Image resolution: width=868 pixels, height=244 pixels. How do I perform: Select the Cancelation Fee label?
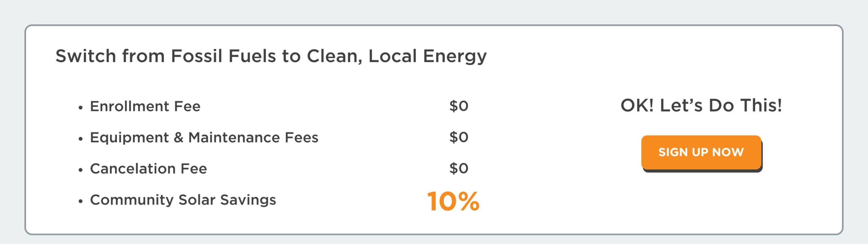(148, 169)
